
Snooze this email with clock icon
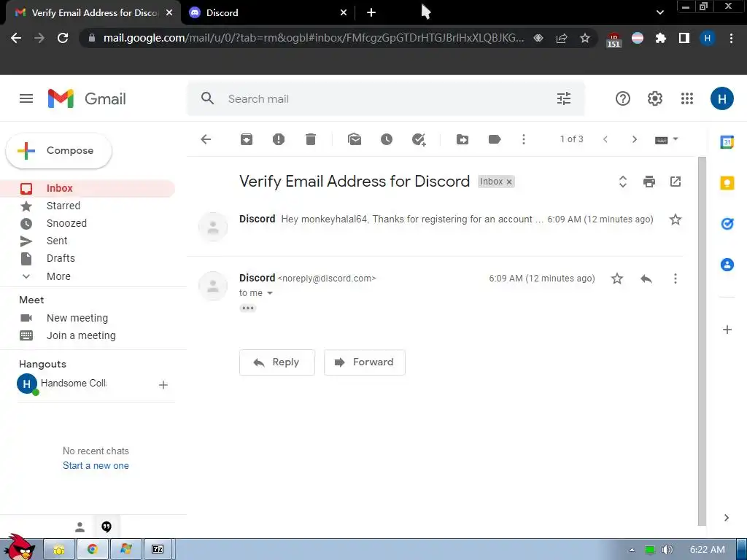387,139
